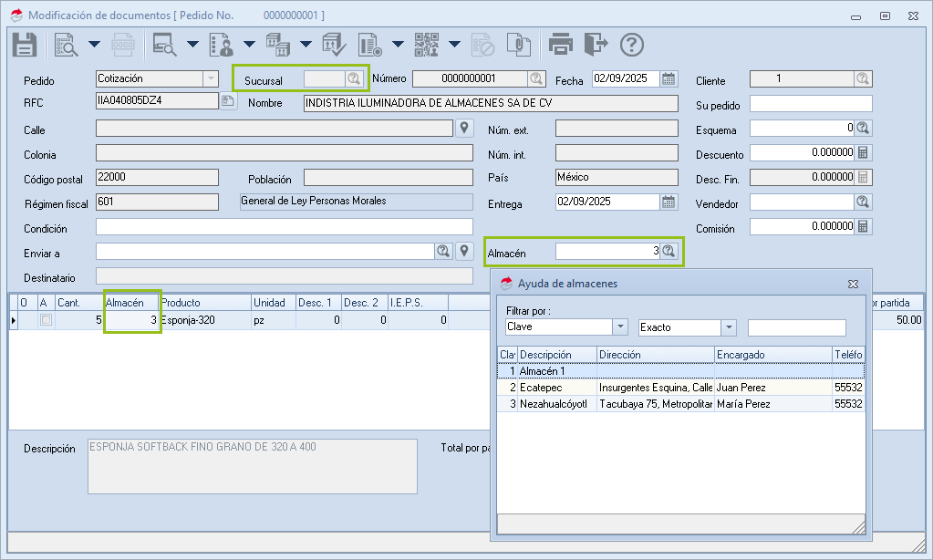Screen dimensions: 933x560
Task: Open the dropdown arrow beside the QR icon
Action: (x=454, y=44)
